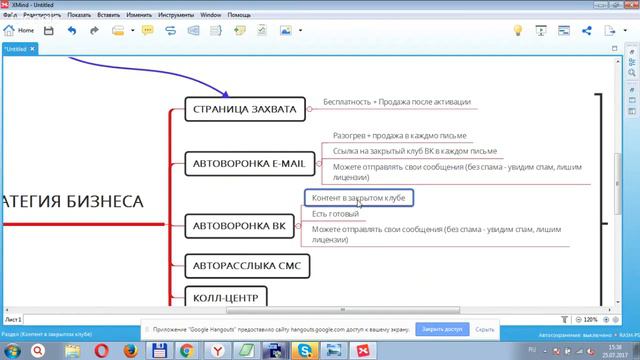
Task: Share the mind map
Action: click(x=587, y=30)
